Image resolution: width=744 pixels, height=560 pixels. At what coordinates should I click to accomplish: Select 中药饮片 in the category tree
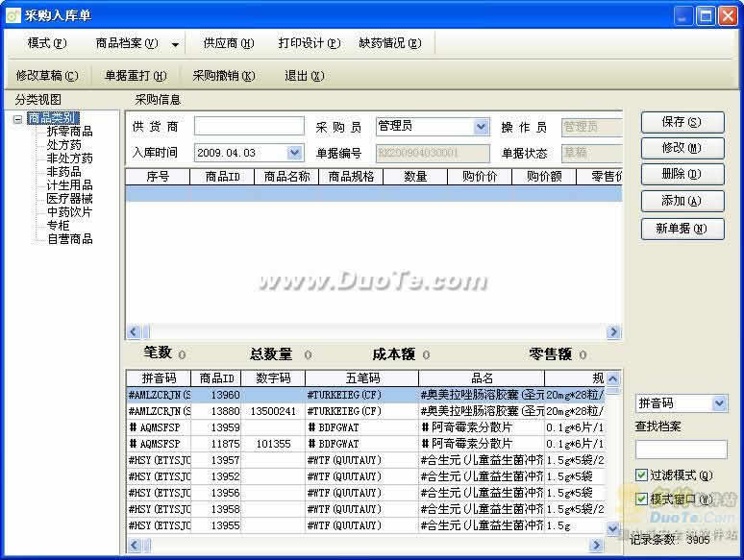click(x=69, y=211)
